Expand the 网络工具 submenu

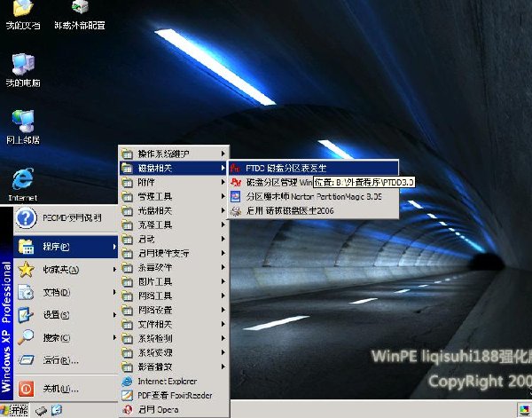pos(174,296)
